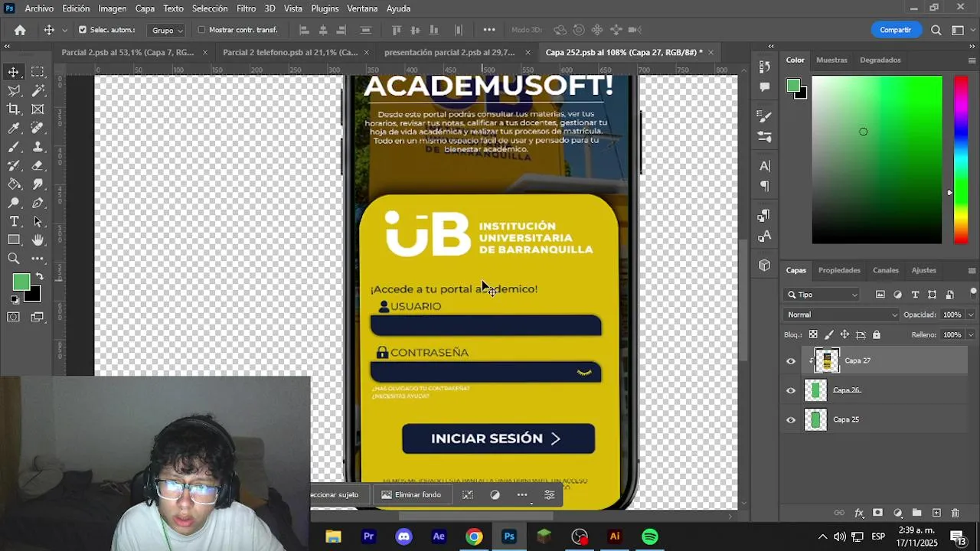Toggle Selec. autom. checkbox
The height and width of the screenshot is (551, 980).
[83, 30]
